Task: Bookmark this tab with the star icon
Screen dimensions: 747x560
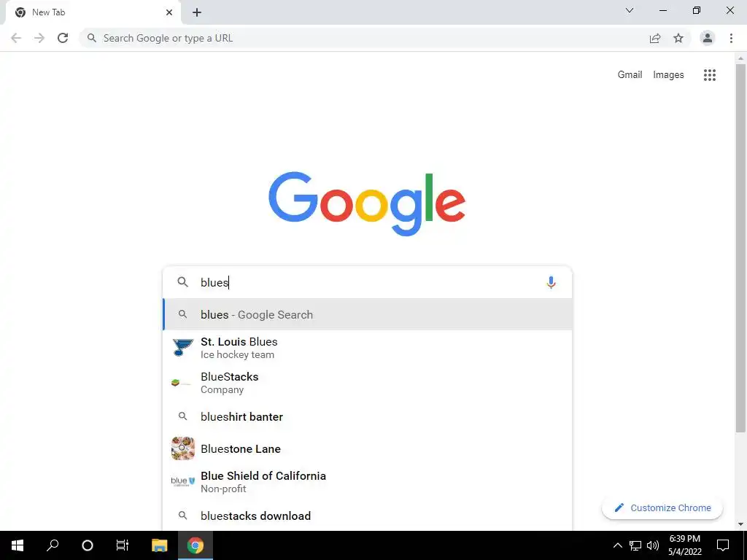Action: coord(678,38)
